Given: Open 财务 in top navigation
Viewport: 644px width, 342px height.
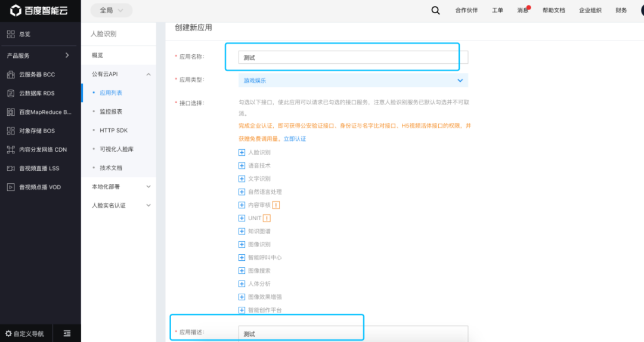Looking at the screenshot, I should pyautogui.click(x=621, y=10).
